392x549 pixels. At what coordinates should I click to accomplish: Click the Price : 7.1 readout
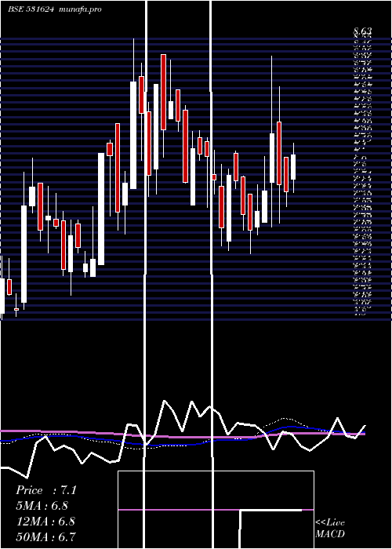(x=45, y=490)
